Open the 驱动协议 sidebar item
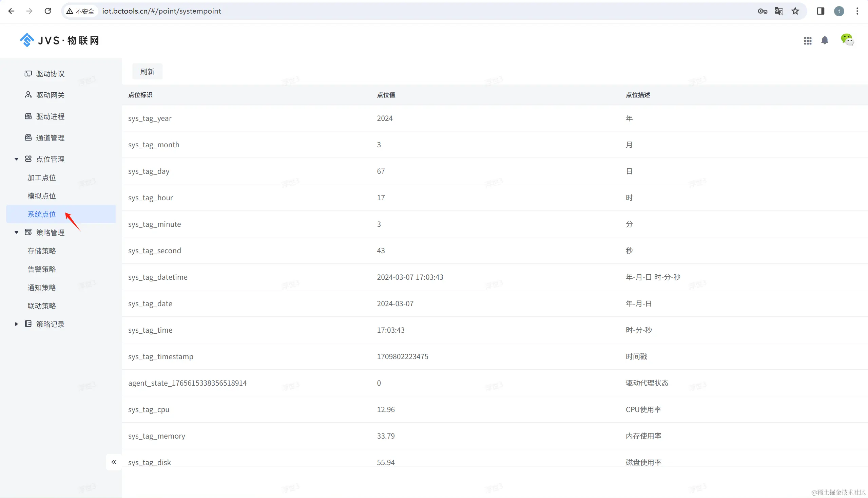Image resolution: width=868 pixels, height=498 pixels. click(50, 74)
